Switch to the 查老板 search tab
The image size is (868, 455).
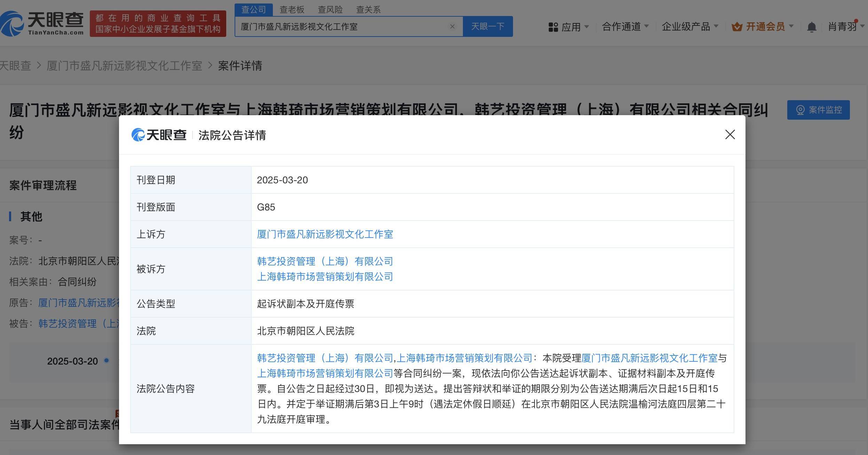(x=292, y=9)
